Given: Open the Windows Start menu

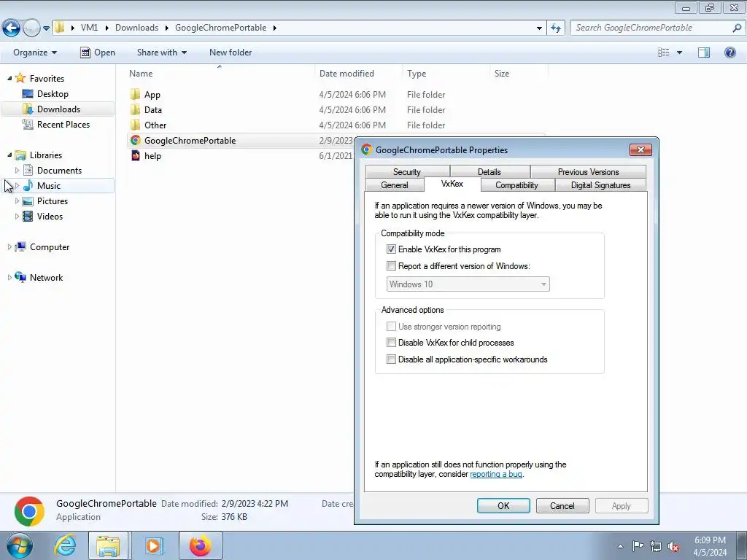Looking at the screenshot, I should click(x=19, y=545).
